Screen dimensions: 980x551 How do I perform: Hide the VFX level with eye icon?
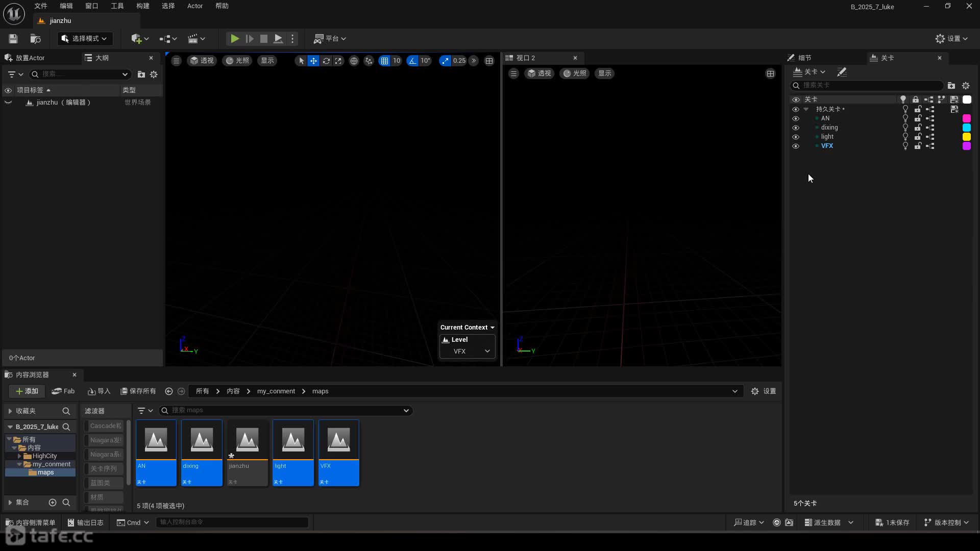click(795, 146)
